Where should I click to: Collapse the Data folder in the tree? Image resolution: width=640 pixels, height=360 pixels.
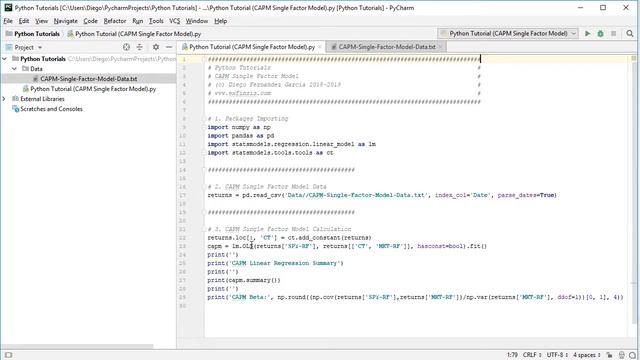14,69
